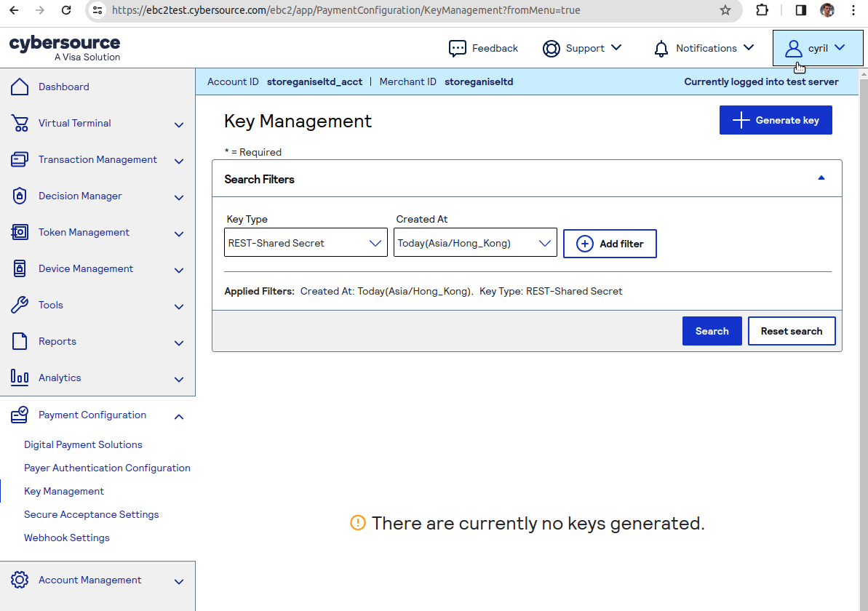The height and width of the screenshot is (611, 868).
Task: Click the Search button
Action: (712, 331)
